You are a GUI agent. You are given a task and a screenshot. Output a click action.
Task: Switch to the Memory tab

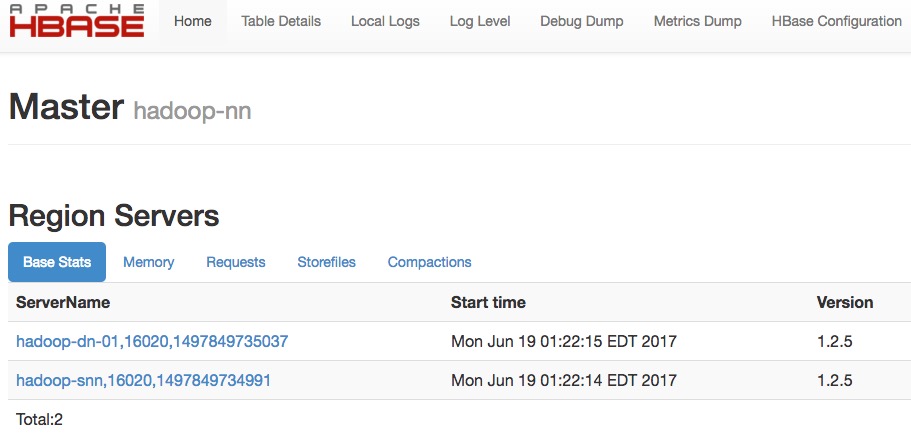(x=149, y=262)
